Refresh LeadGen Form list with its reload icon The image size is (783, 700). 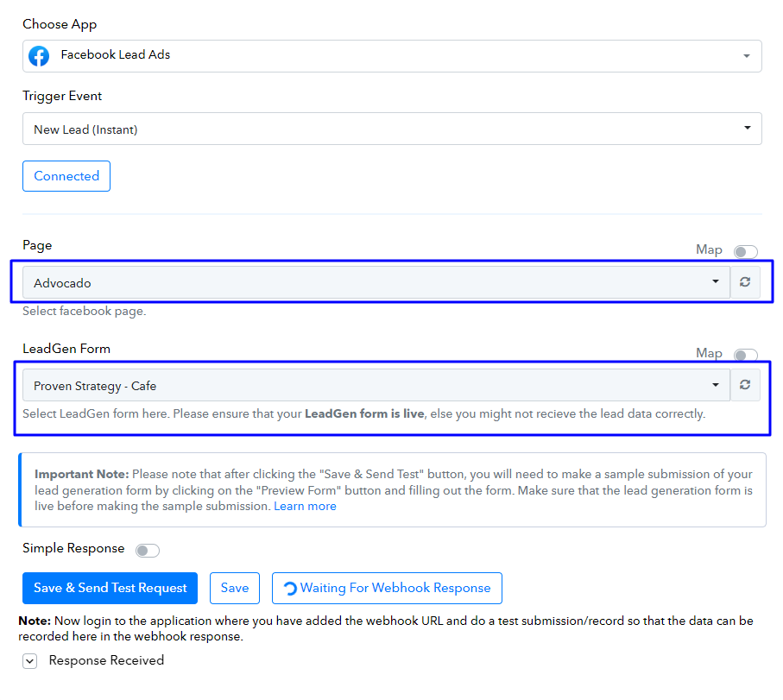click(x=745, y=384)
